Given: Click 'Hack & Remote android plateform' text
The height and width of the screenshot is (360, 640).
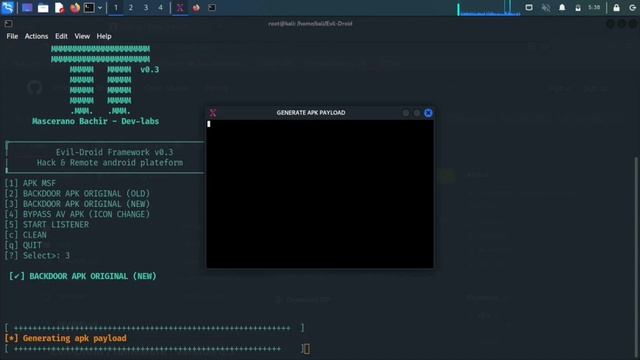Looking at the screenshot, I should [x=110, y=162].
